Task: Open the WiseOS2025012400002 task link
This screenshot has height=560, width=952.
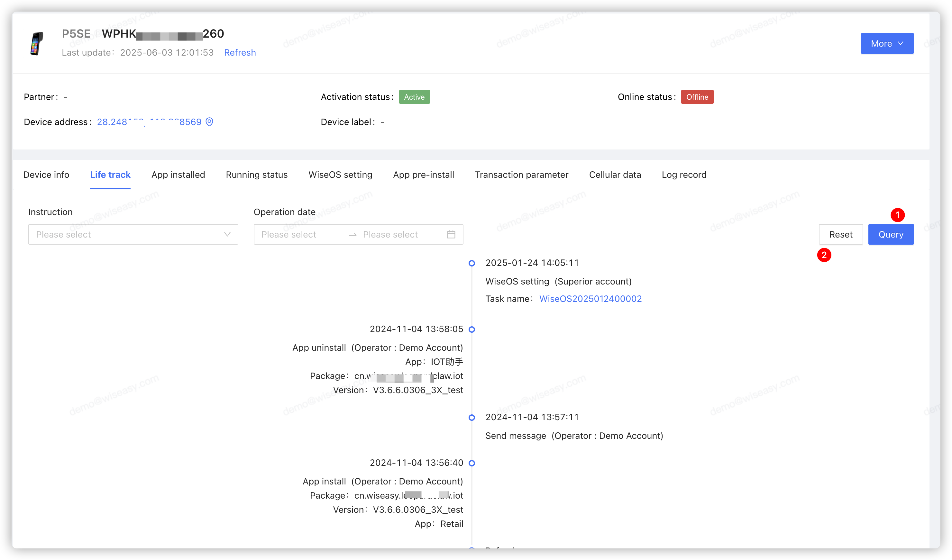Action: click(590, 299)
